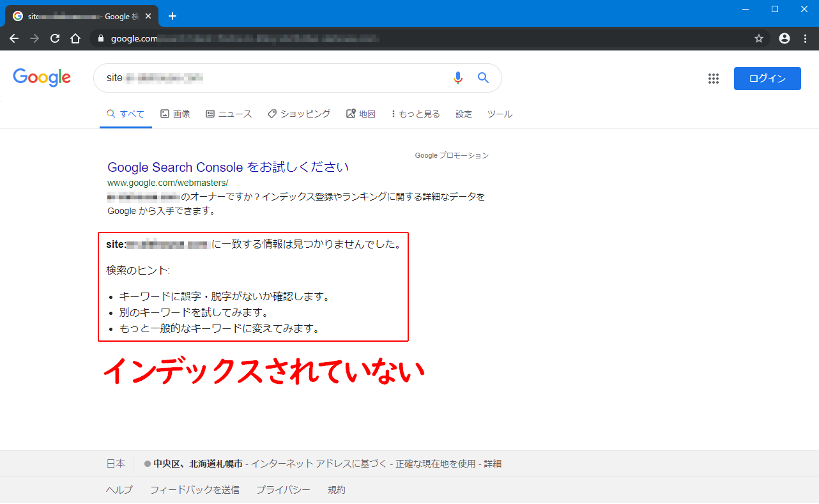Open the プライバシー footer link
The image size is (819, 504).
coord(284,490)
